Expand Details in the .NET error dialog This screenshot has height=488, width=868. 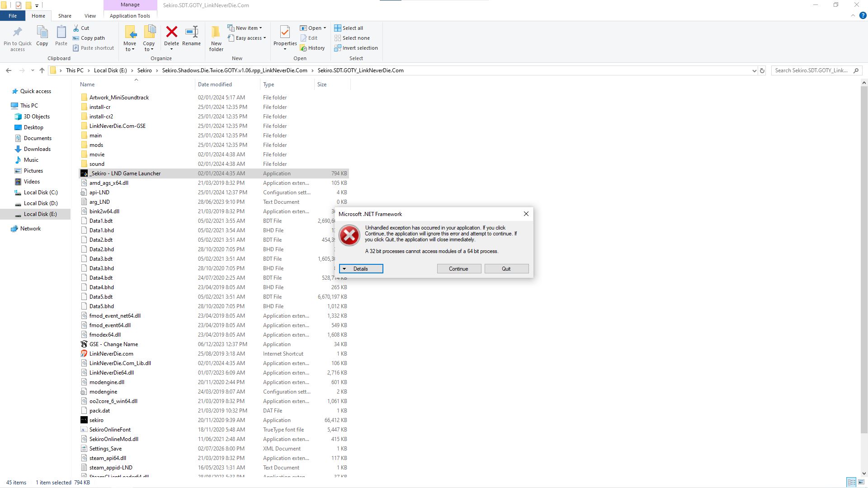(x=361, y=269)
